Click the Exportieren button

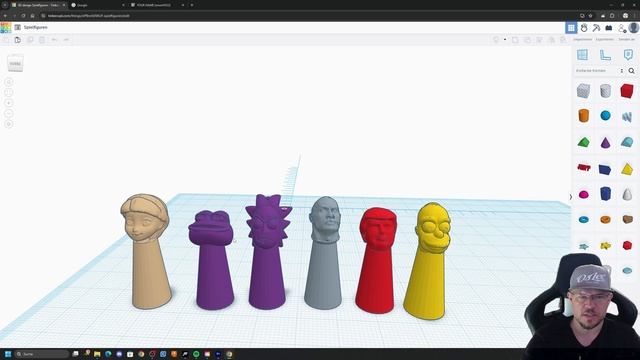(x=604, y=40)
